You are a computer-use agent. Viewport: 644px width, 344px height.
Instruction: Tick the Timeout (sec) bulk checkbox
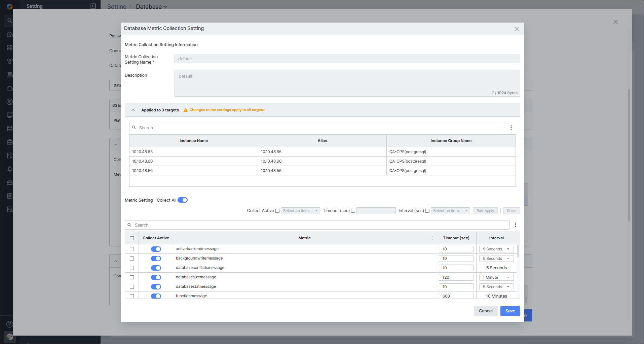[353, 211]
